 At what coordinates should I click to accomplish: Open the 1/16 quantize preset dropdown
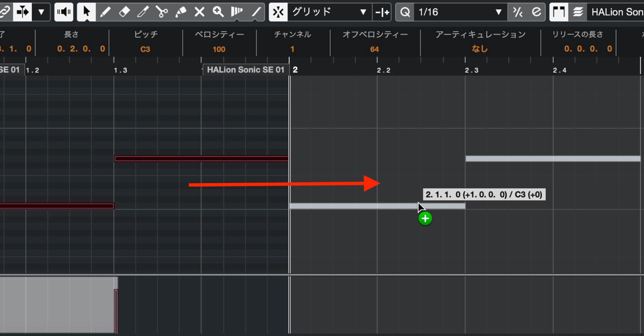point(460,12)
